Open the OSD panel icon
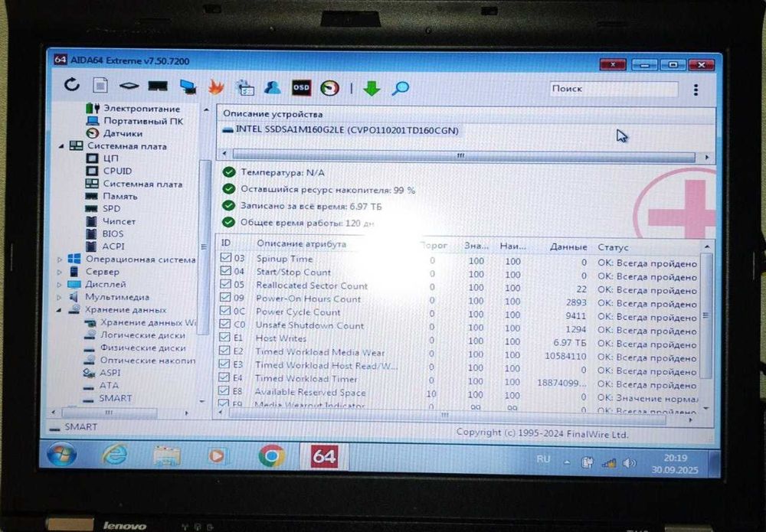 pyautogui.click(x=301, y=88)
